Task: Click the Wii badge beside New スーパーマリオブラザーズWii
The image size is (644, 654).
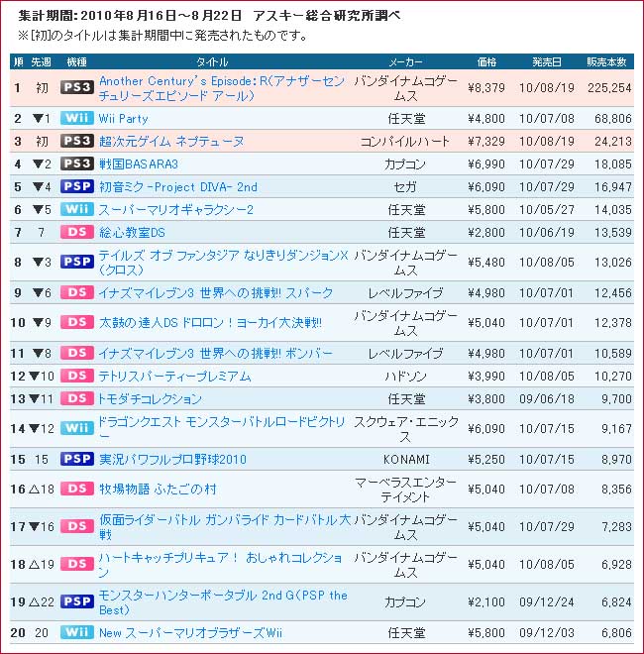Action: pos(76,633)
